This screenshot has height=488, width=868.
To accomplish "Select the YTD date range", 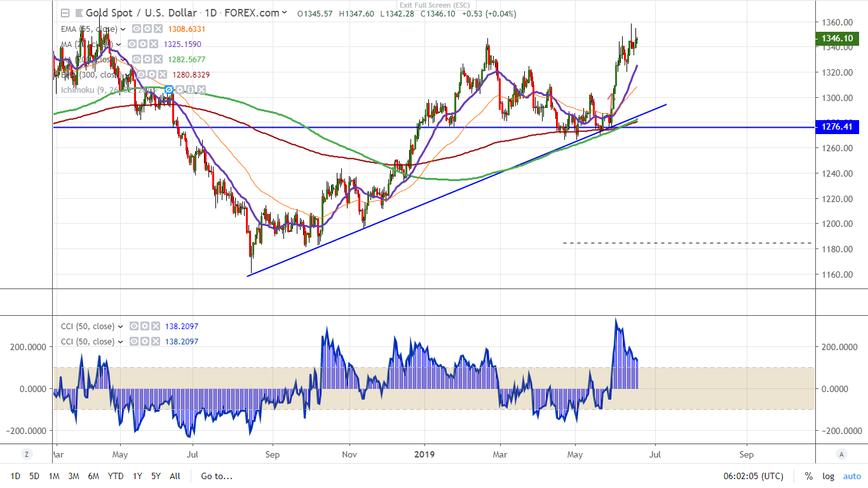I will 116,476.
